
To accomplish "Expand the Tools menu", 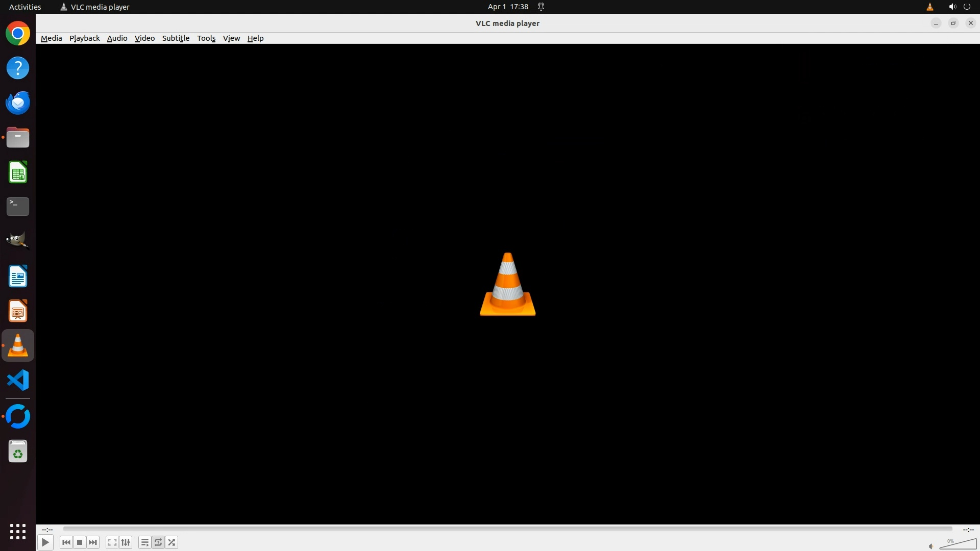I will click(x=206, y=38).
